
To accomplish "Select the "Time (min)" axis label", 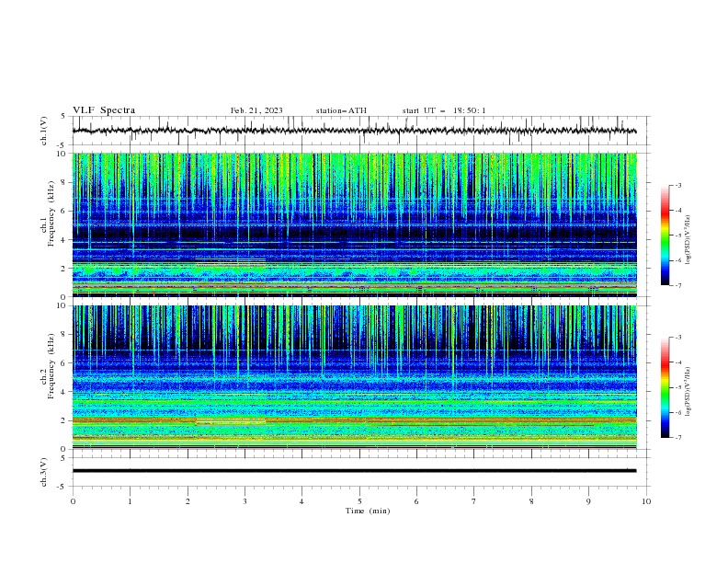I will (x=368, y=511).
